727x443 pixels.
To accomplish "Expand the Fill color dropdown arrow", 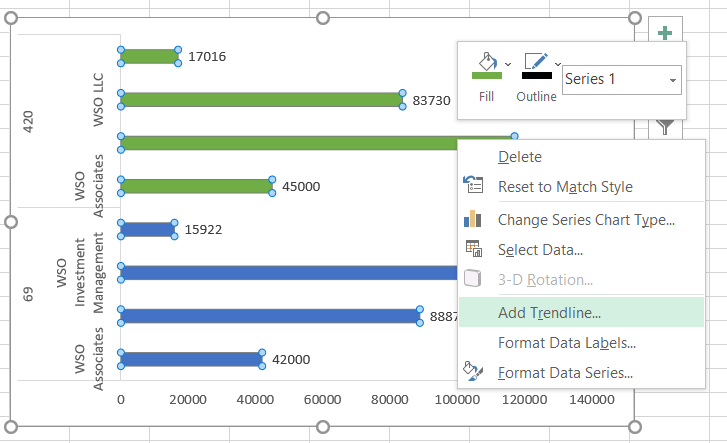I will point(509,64).
